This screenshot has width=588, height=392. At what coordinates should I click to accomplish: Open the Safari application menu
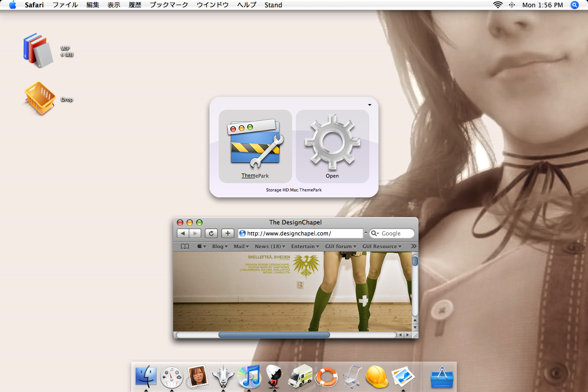coord(34,5)
